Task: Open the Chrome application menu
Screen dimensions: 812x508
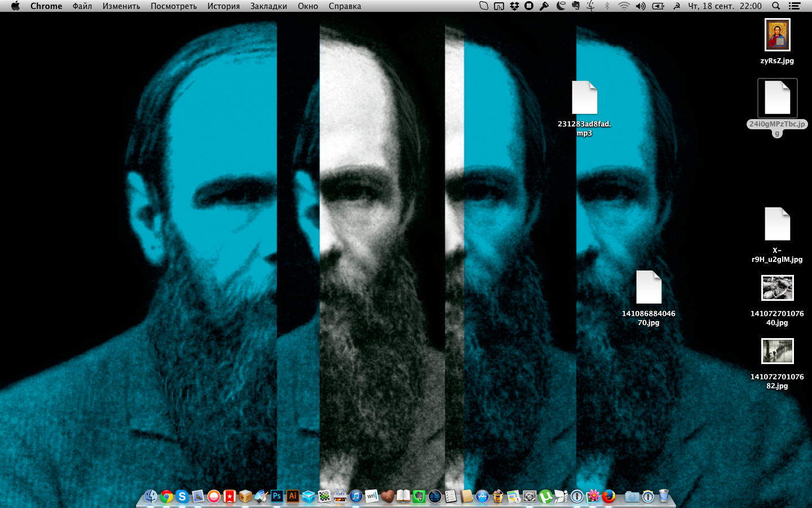Action: 46,6
